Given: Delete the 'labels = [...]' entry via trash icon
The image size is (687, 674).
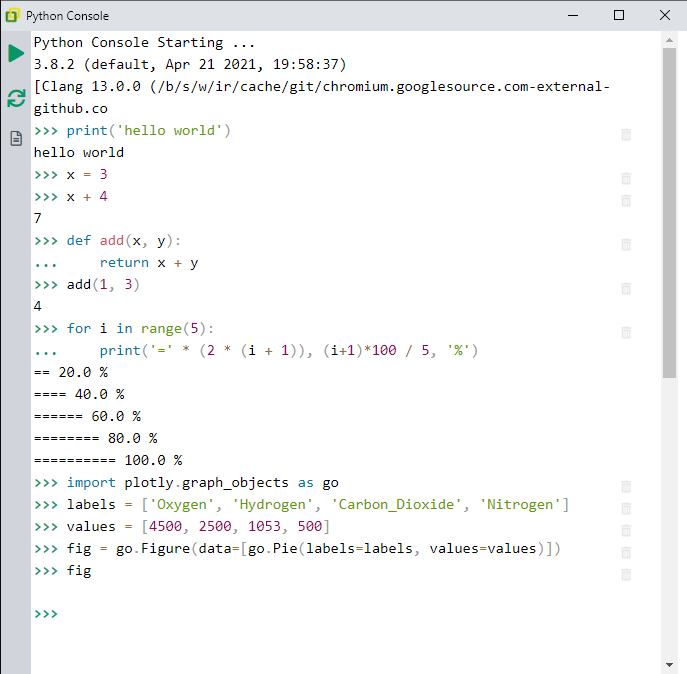Looking at the screenshot, I should coord(626,508).
